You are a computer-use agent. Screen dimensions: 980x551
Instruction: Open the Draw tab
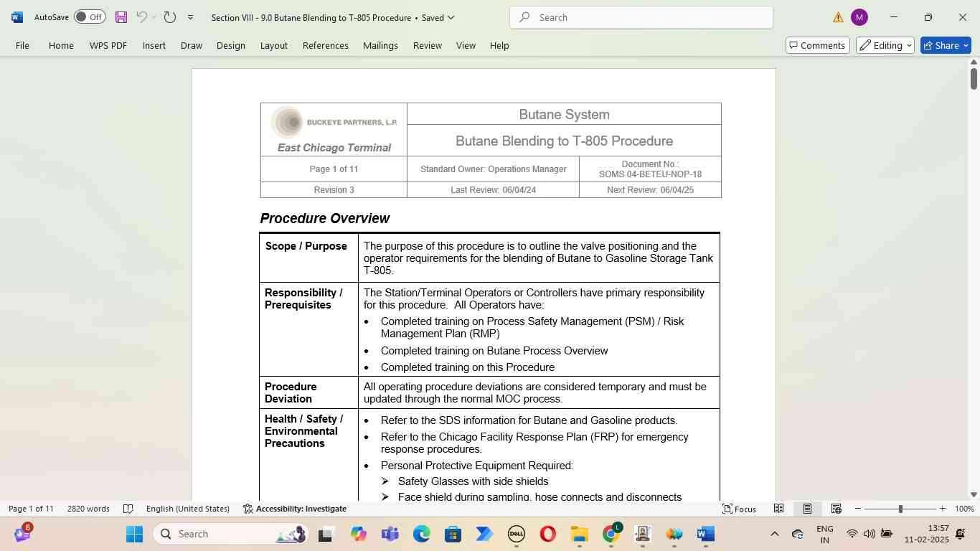[191, 45]
